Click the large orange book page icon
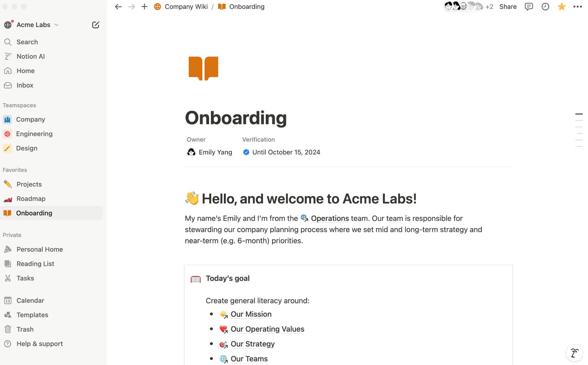The width and height of the screenshot is (588, 365). pyautogui.click(x=203, y=68)
